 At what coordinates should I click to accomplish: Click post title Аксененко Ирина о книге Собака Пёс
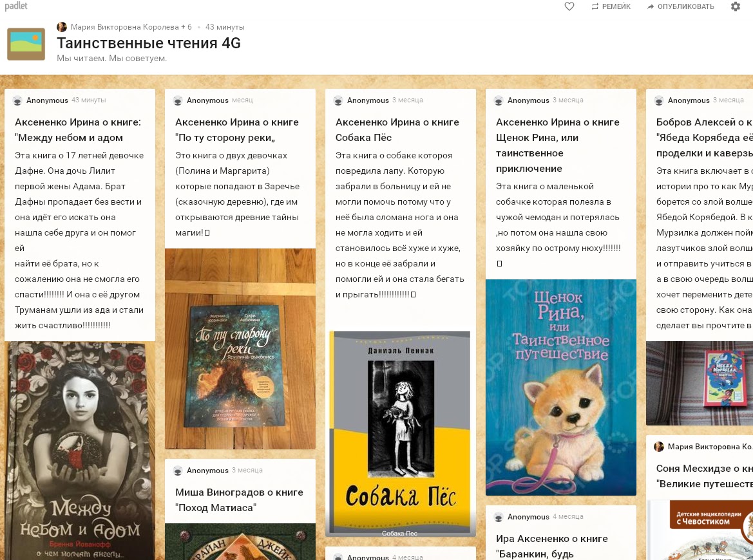(397, 130)
